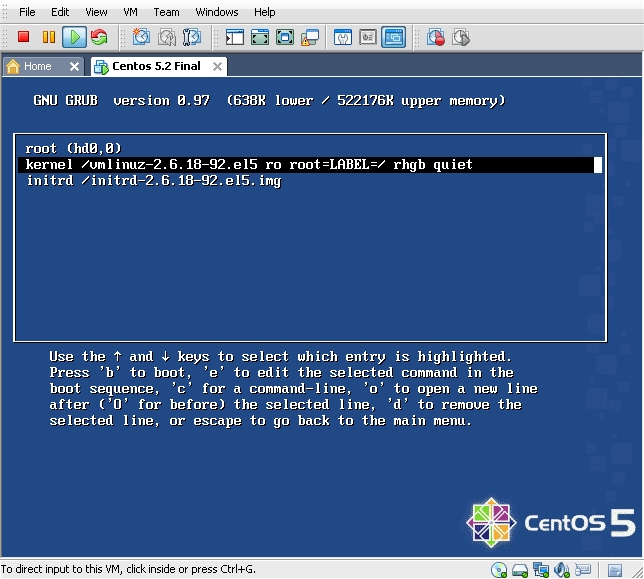Screen dimensions: 644x579
Task: Select the console view icon
Action: pyautogui.click(x=393, y=37)
